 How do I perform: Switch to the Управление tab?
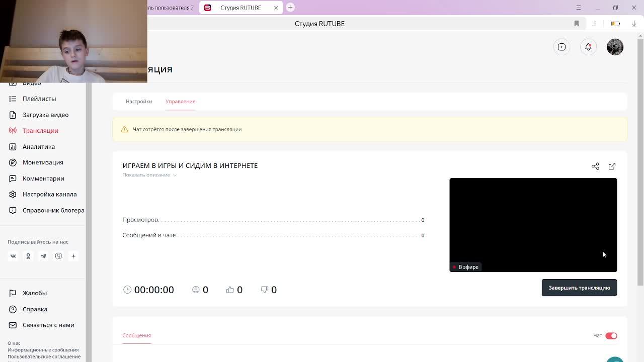point(180,102)
